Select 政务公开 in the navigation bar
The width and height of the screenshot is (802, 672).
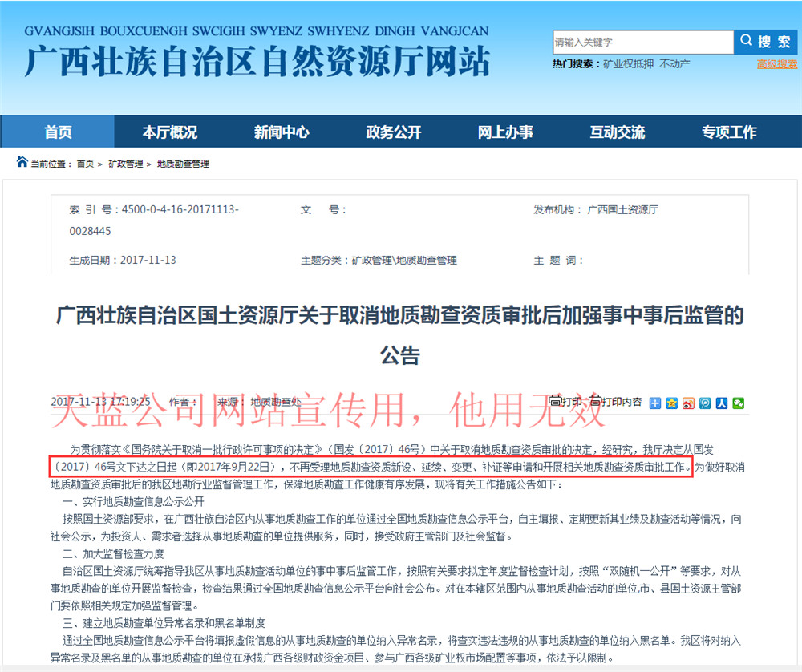[x=394, y=132]
